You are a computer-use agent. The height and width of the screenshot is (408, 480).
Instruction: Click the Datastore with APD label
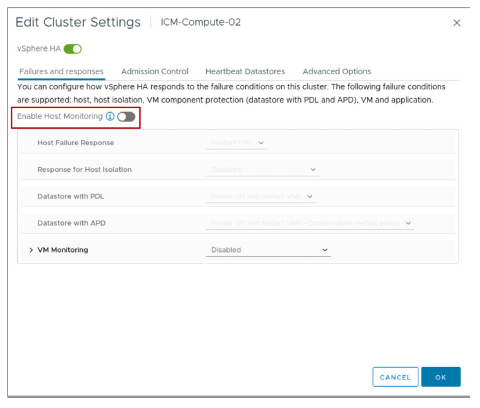click(x=71, y=223)
